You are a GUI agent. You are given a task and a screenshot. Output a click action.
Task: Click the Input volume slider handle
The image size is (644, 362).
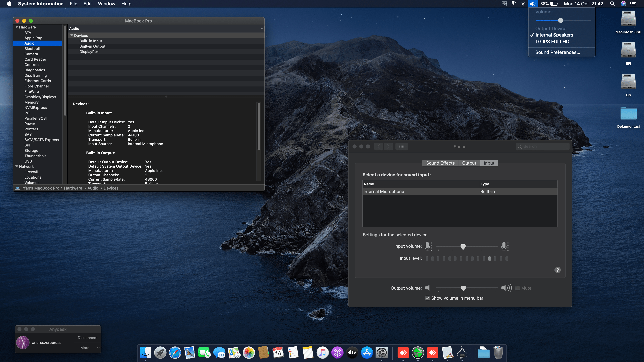tap(463, 247)
